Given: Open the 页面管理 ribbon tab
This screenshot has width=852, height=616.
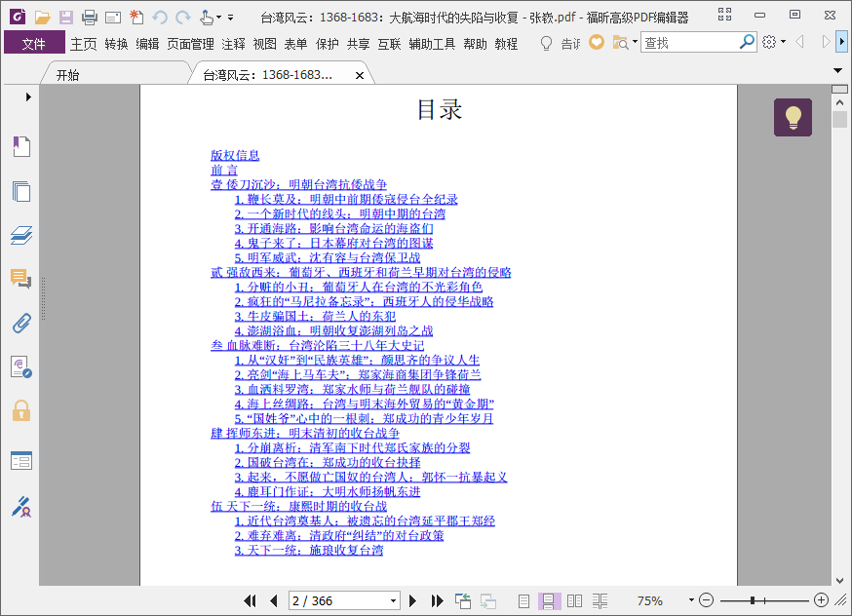Looking at the screenshot, I should click(x=190, y=44).
